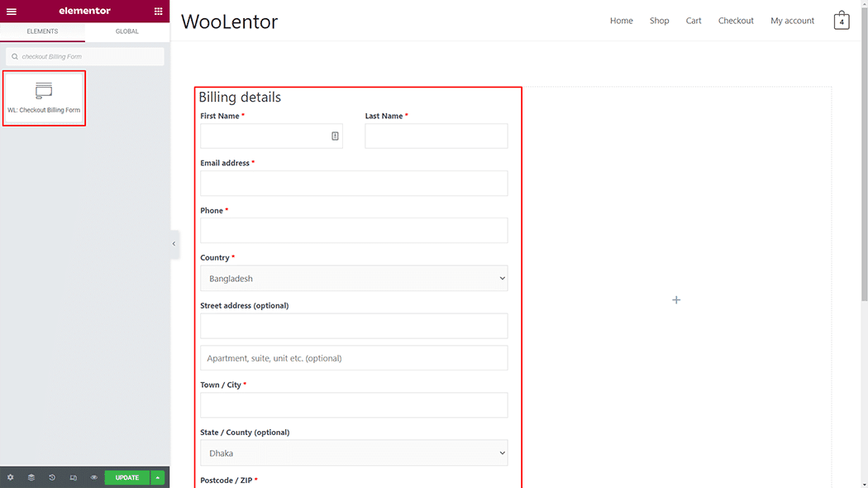Collapse the Elementor panel with the arrow handle

174,244
